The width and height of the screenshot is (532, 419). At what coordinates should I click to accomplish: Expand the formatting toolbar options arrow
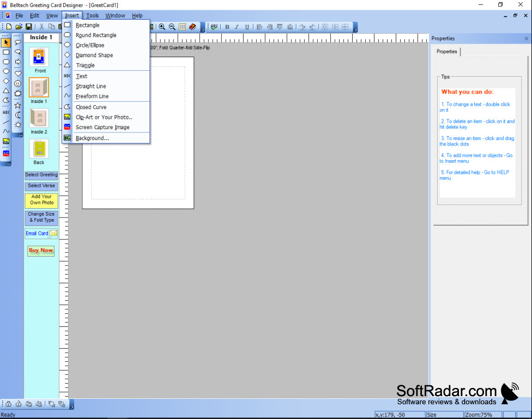tap(355, 27)
